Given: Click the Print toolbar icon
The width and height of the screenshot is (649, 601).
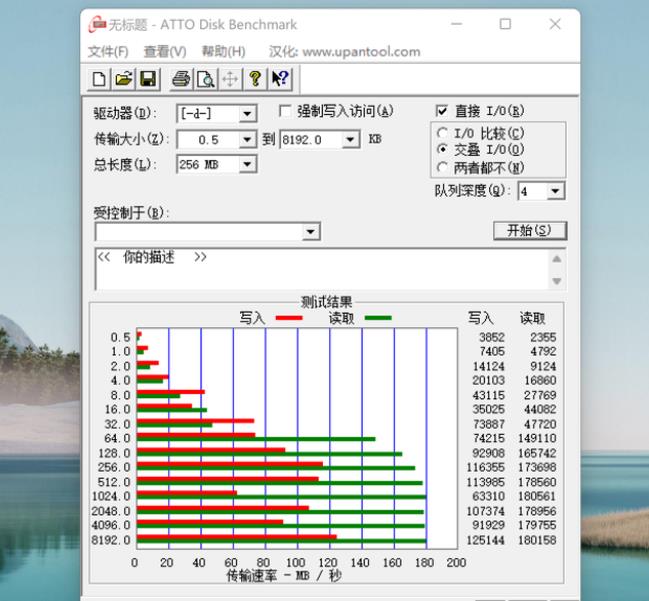Looking at the screenshot, I should [181, 79].
